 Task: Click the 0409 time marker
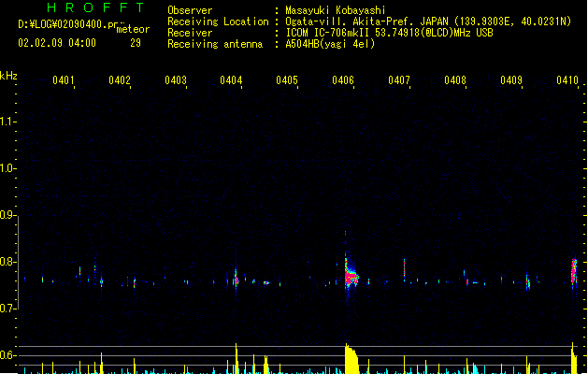tap(511, 80)
